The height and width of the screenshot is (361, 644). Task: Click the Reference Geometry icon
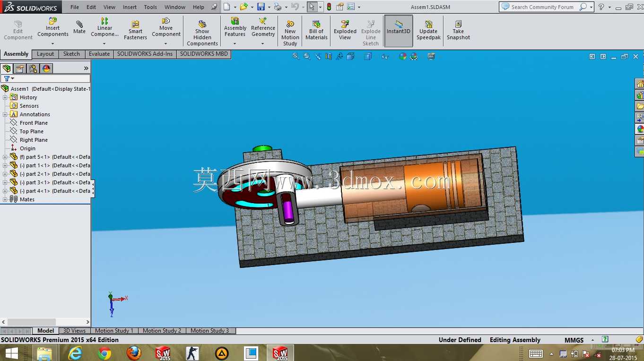click(x=263, y=21)
